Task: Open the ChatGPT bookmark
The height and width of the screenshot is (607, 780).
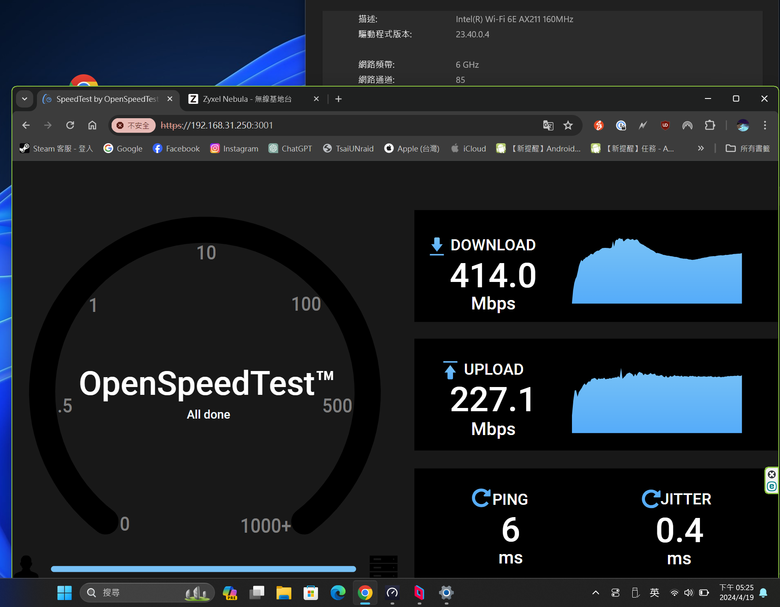Action: click(291, 148)
